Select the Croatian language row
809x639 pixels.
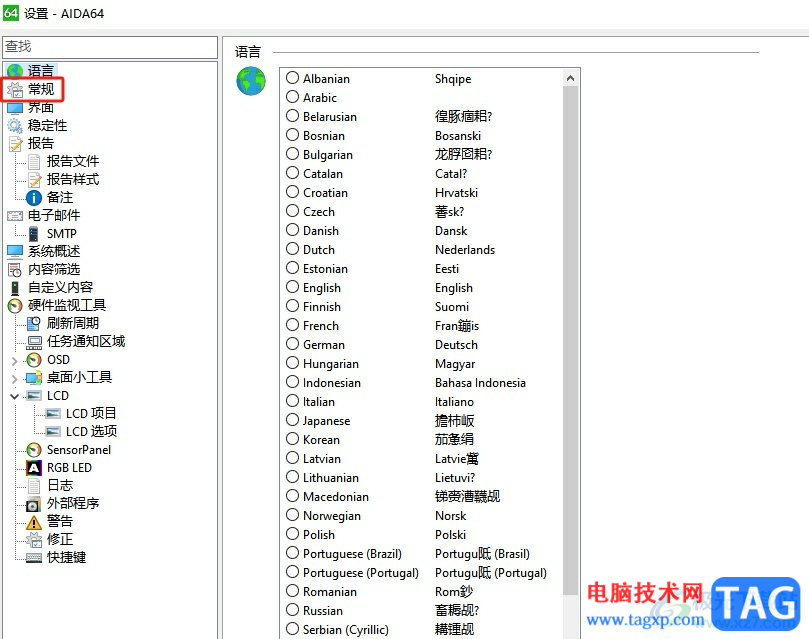pos(423,192)
